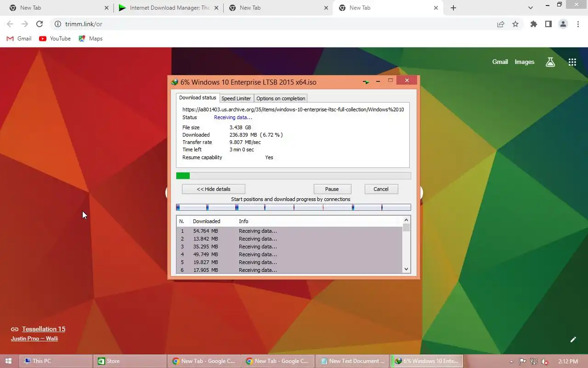Click muted volume tray icon
Image resolution: width=588 pixels, height=368 pixels.
click(545, 362)
